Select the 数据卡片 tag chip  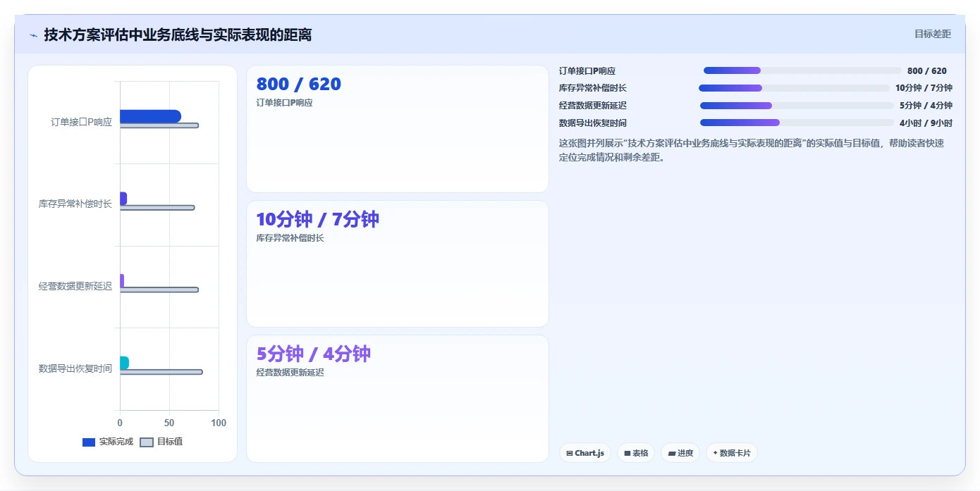pyautogui.click(x=732, y=453)
